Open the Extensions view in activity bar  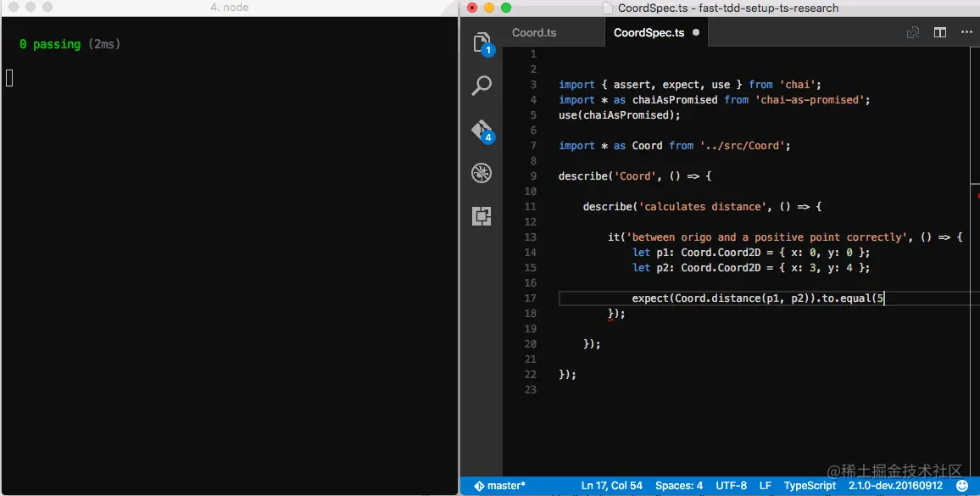coord(482,216)
